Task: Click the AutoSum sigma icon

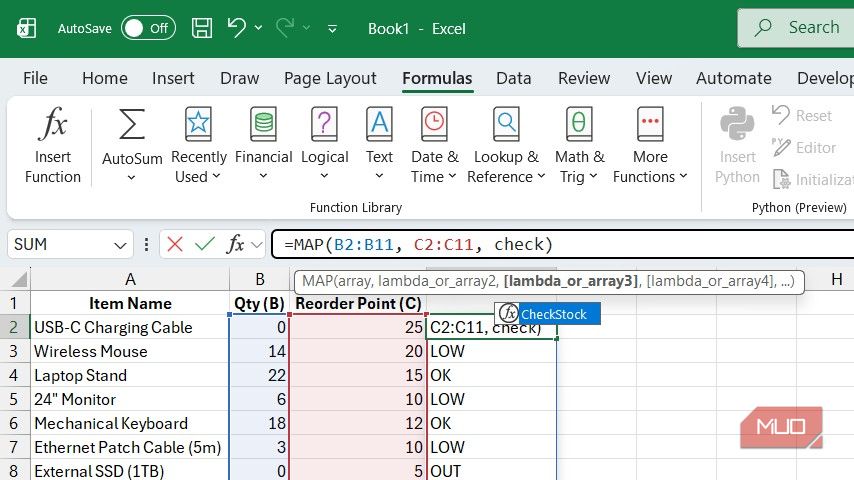Action: click(132, 124)
